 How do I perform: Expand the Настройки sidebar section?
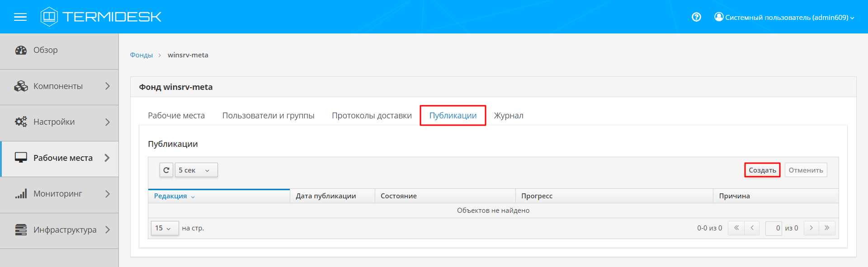[60, 122]
